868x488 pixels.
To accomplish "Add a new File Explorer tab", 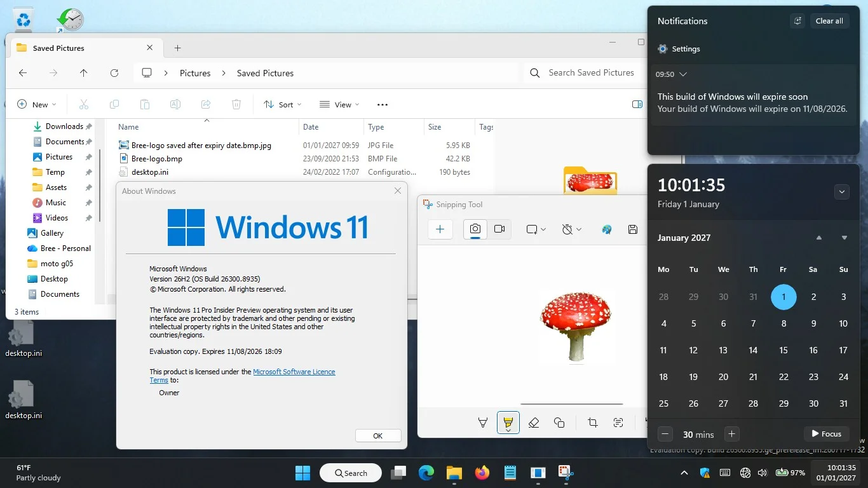I will (177, 48).
